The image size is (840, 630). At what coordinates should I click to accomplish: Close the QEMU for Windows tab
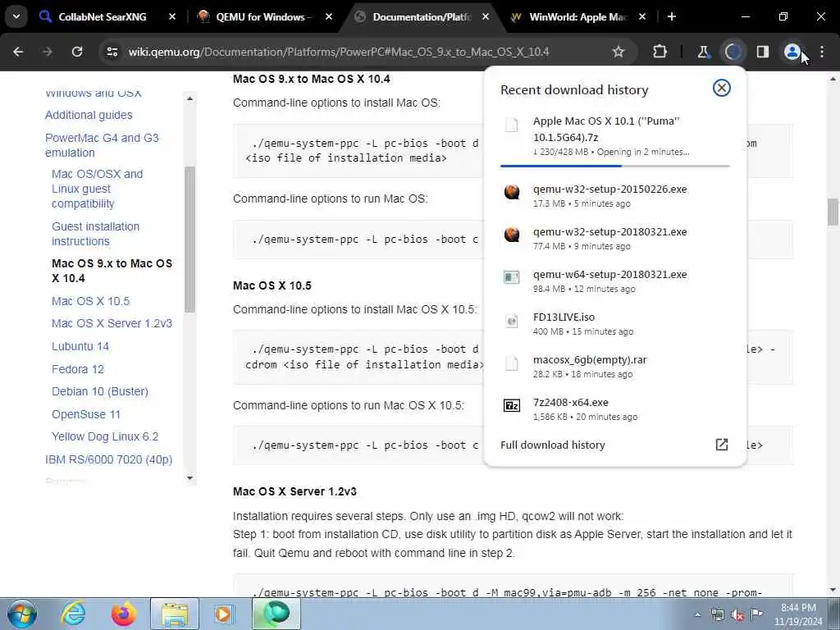pyautogui.click(x=329, y=16)
